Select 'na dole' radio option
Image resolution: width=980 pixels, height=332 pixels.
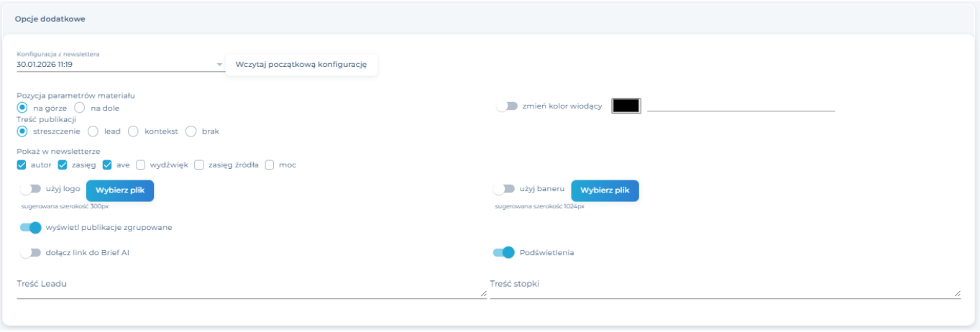click(x=80, y=108)
